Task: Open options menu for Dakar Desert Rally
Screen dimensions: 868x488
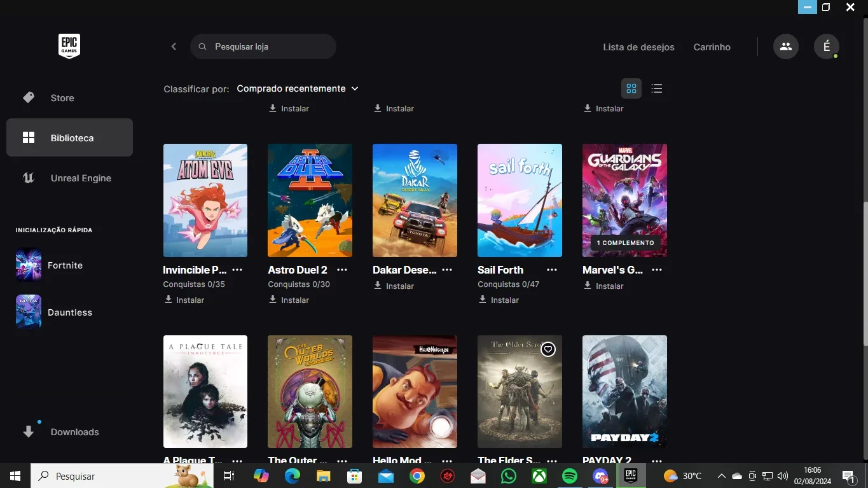Action: [x=447, y=270]
